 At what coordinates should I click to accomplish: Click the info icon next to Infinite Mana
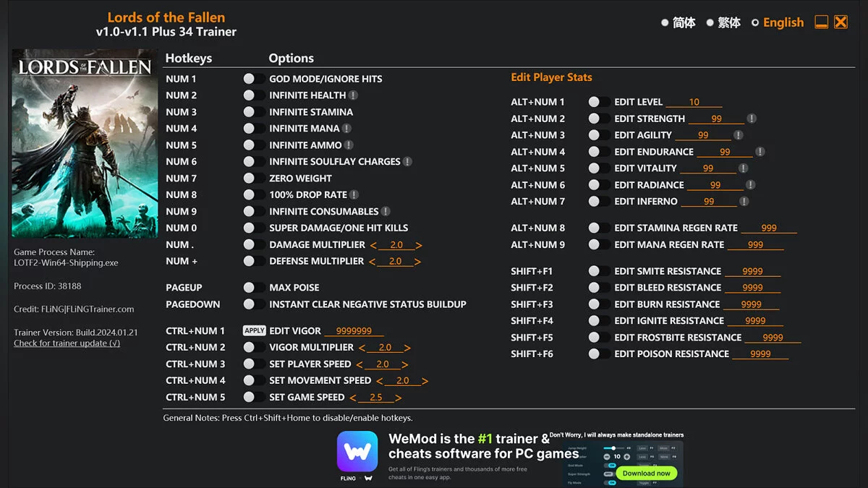[346, 129]
